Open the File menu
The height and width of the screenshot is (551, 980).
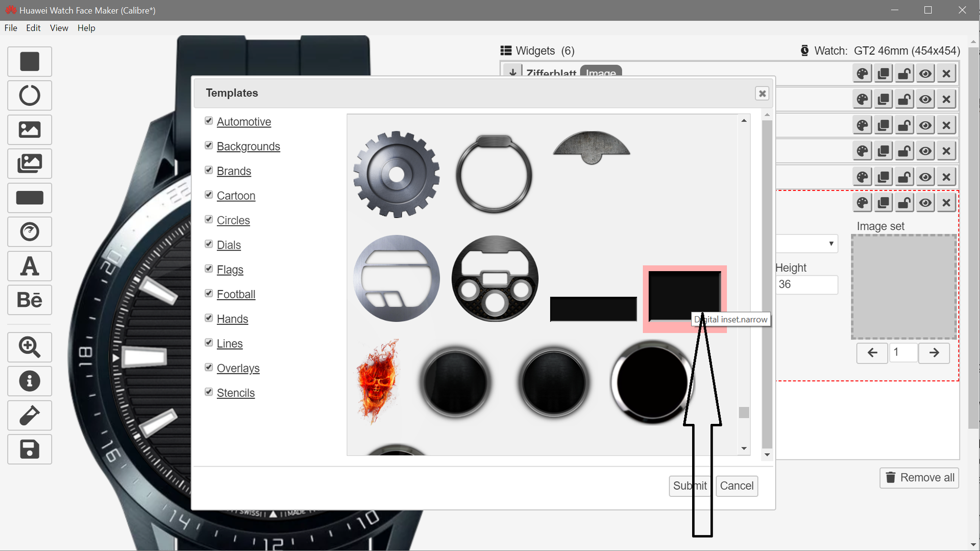[x=11, y=28]
